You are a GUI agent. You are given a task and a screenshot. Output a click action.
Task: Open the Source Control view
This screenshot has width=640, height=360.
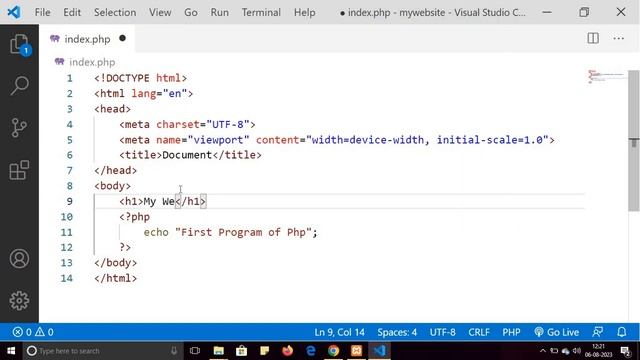(19, 128)
